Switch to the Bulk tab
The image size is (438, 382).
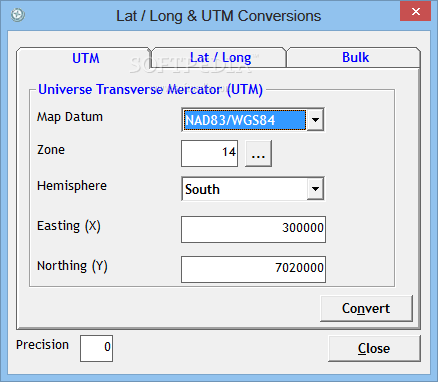(355, 57)
